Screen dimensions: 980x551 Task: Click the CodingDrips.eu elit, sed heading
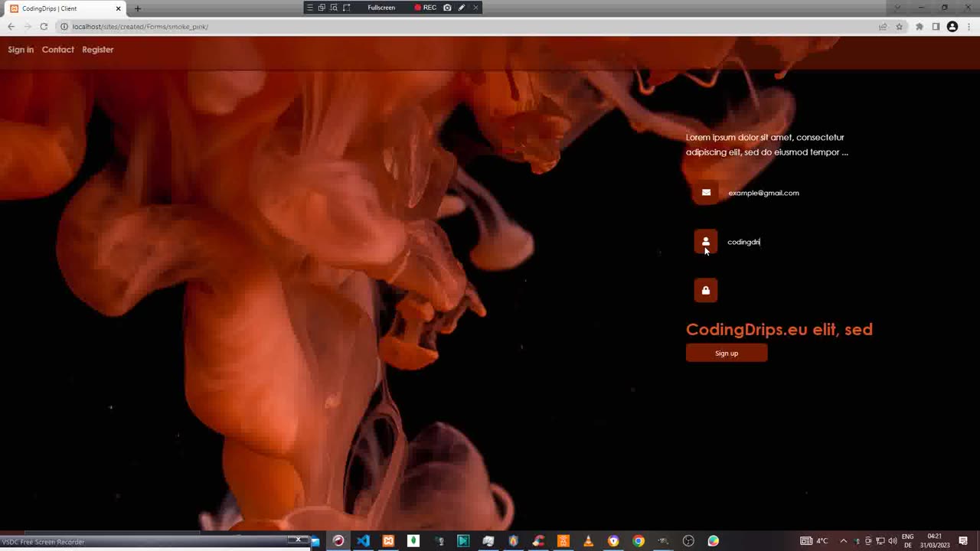(779, 330)
